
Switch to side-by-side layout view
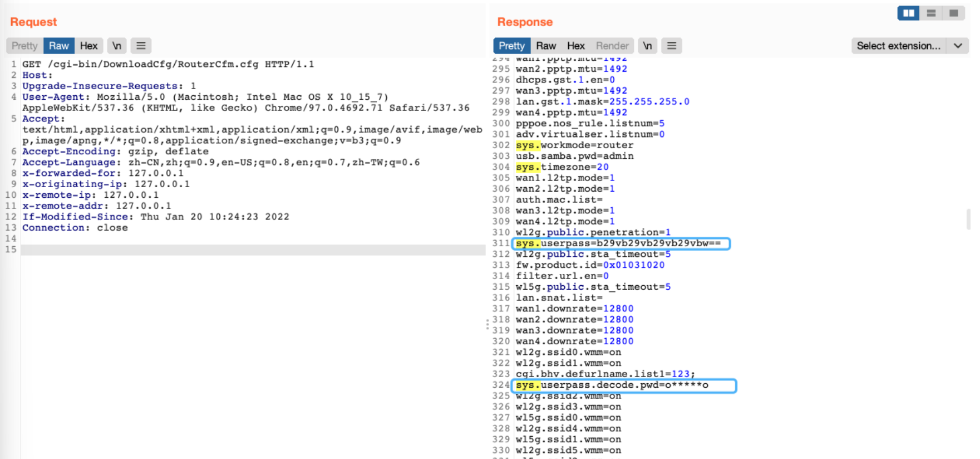coord(908,13)
